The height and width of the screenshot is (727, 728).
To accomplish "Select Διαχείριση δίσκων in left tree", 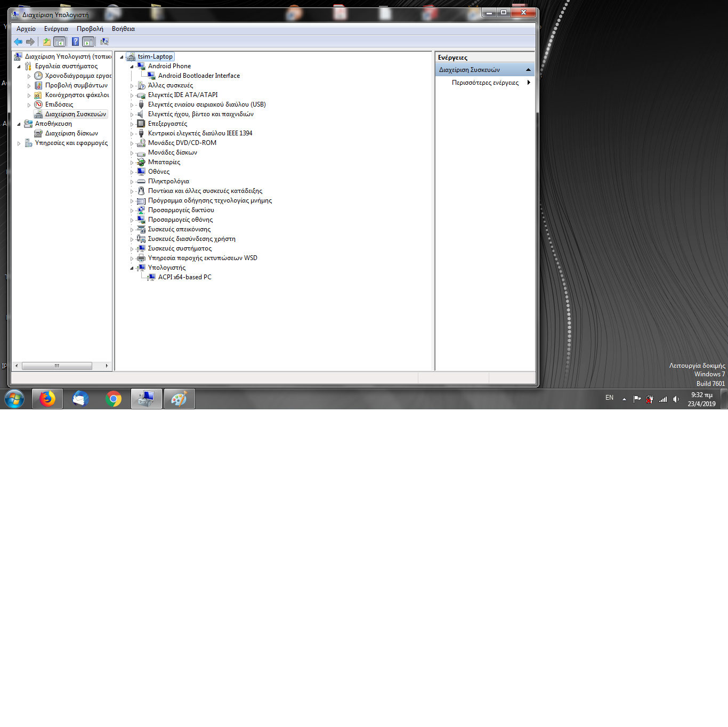I will coord(71,133).
